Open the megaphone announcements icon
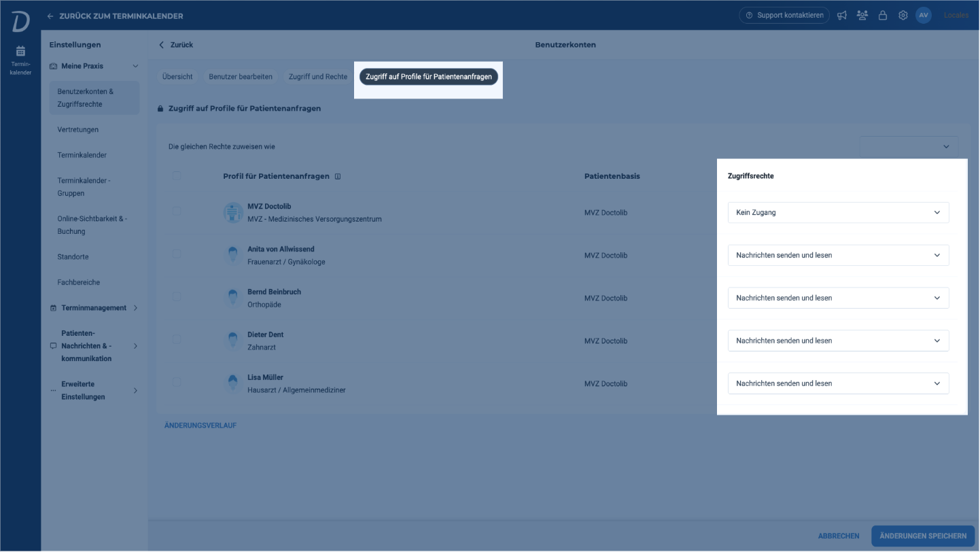Screen dimensions: 980x552 coord(842,15)
